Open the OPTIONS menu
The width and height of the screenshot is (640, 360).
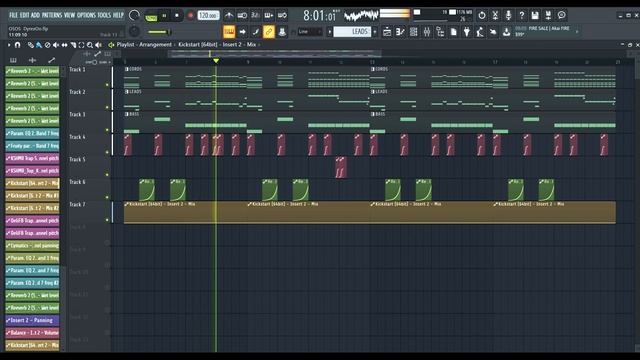click(86, 15)
